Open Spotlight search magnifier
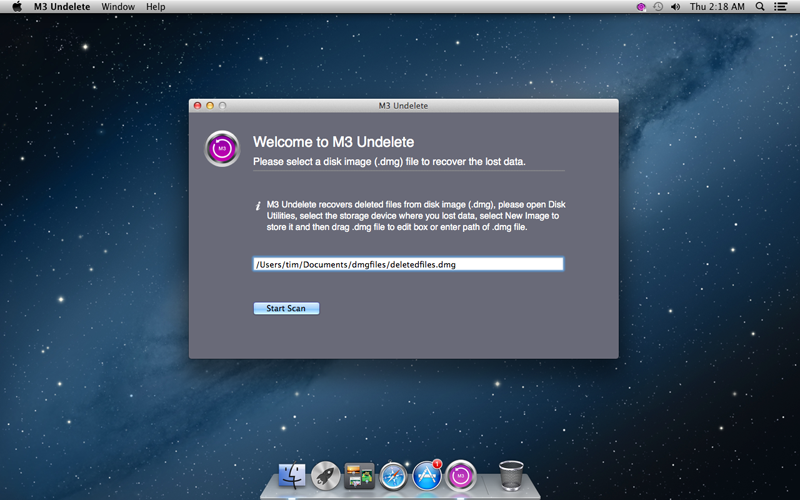This screenshot has height=500, width=800. 760,7
